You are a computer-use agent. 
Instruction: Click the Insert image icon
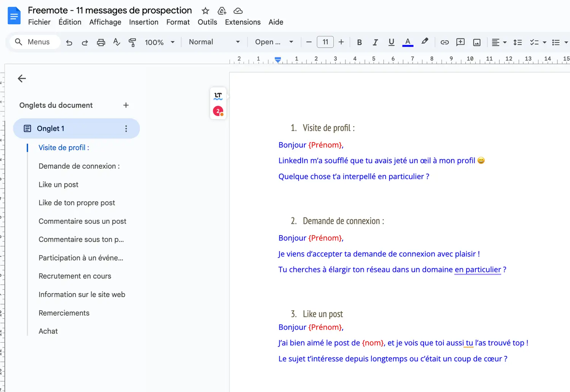point(477,43)
